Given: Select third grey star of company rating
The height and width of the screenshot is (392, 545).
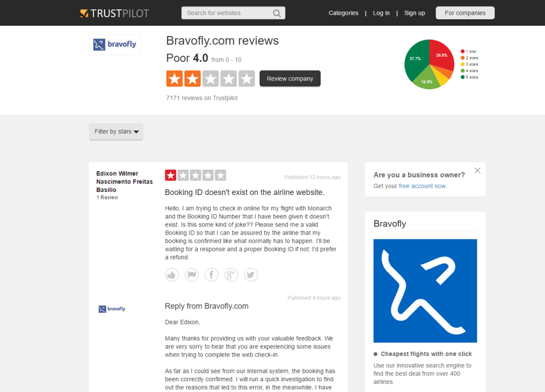Looking at the screenshot, I should tap(210, 78).
